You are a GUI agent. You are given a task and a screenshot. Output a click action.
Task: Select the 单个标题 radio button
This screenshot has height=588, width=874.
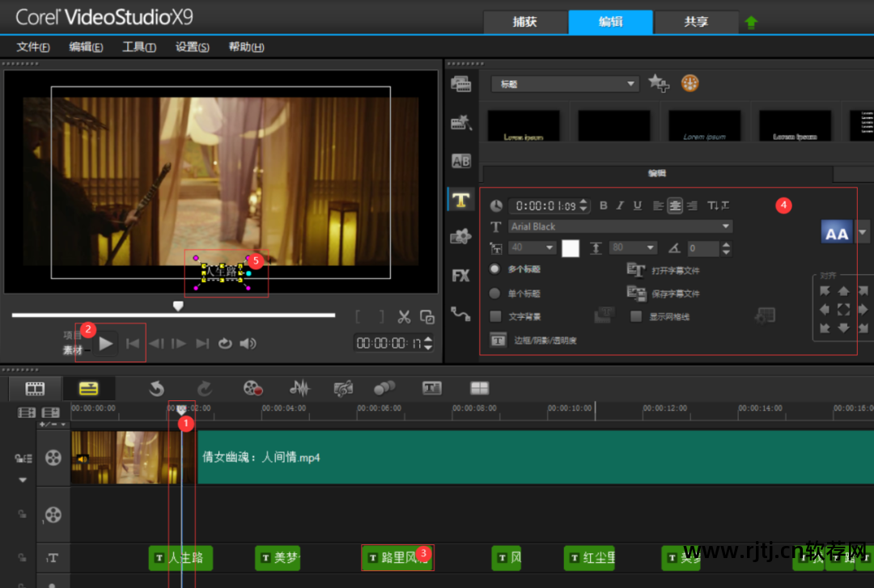[x=495, y=294]
